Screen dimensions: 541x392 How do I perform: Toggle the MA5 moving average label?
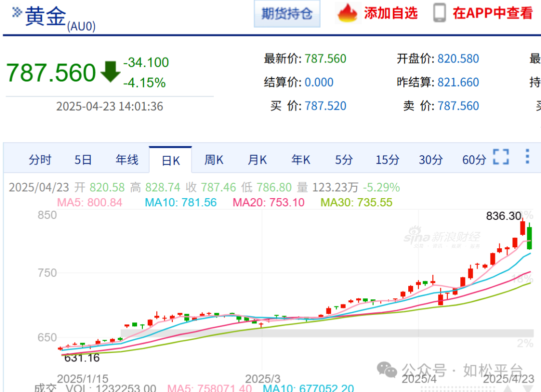point(90,203)
